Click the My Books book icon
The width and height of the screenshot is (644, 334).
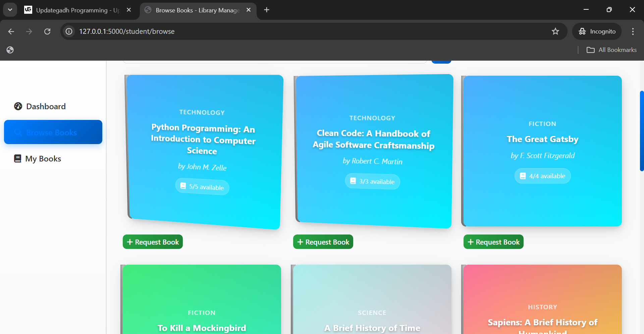17,159
